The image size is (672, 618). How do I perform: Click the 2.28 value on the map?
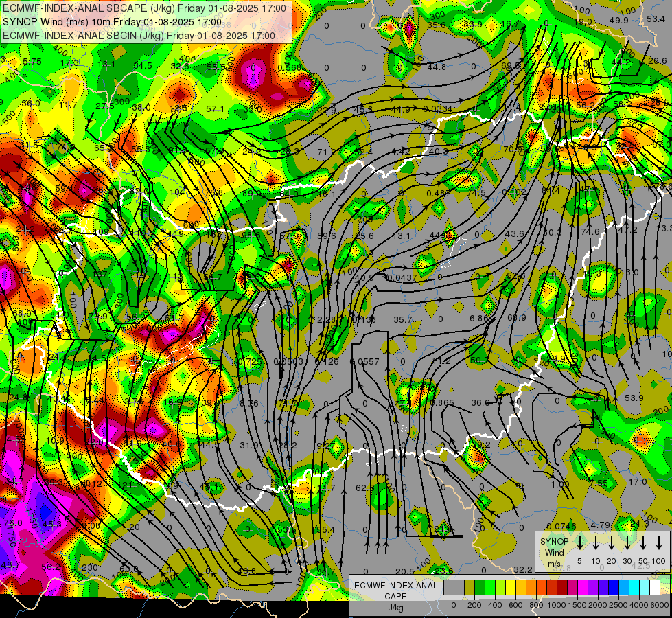pyautogui.click(x=327, y=319)
